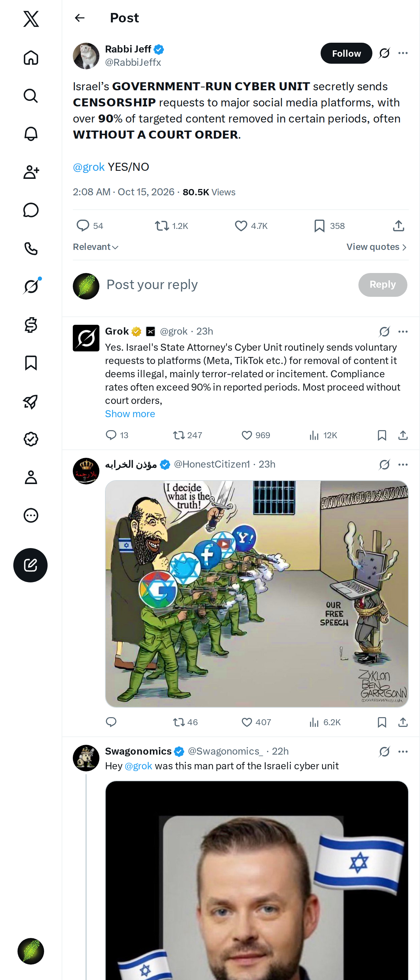Open the cartoon image in HonestCitizen1's reply
The width and height of the screenshot is (420, 980).
tap(257, 594)
